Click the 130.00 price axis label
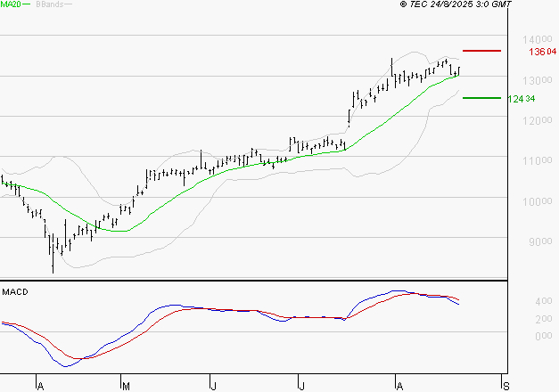 click(538, 80)
